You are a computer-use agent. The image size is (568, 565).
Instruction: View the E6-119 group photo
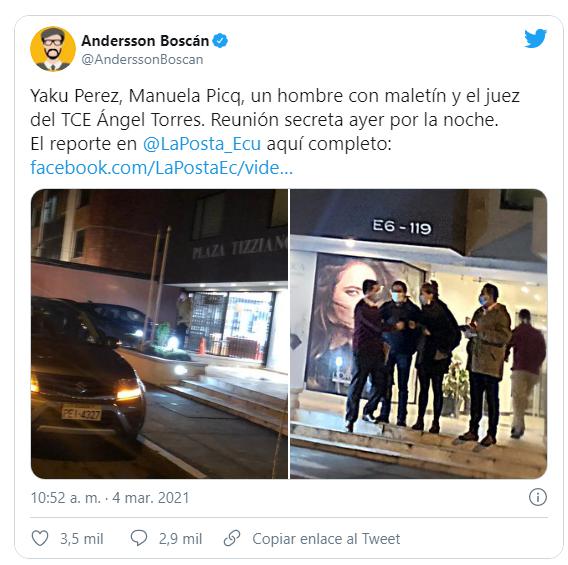(x=419, y=334)
